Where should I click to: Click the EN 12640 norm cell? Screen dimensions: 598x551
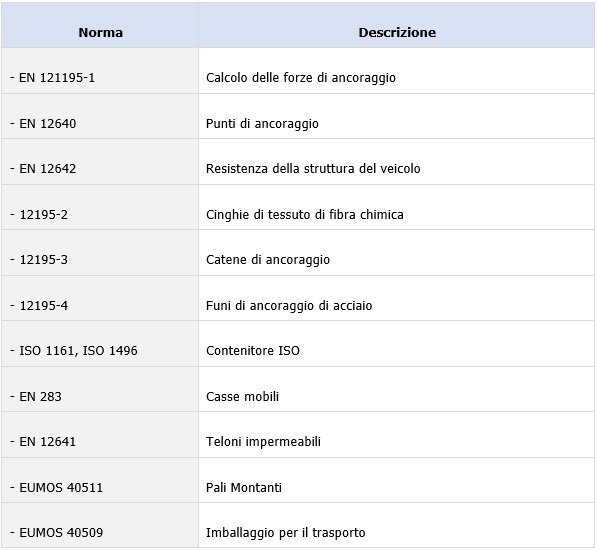click(100, 116)
